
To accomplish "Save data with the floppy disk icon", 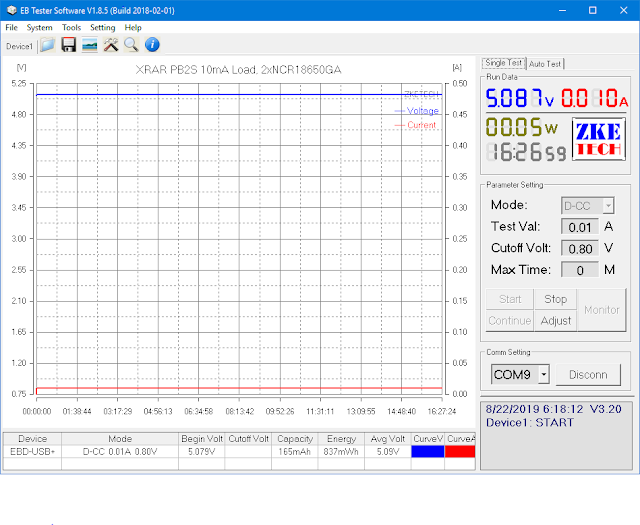I will [x=69, y=45].
